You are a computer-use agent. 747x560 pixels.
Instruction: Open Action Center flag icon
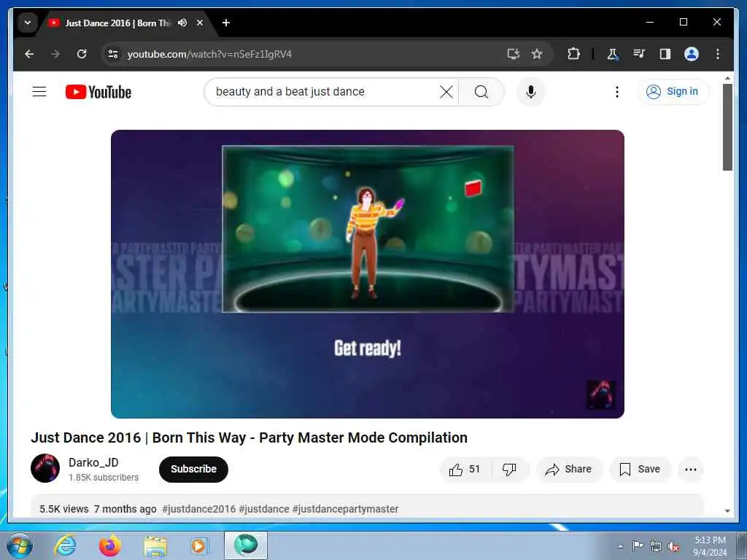click(x=638, y=546)
